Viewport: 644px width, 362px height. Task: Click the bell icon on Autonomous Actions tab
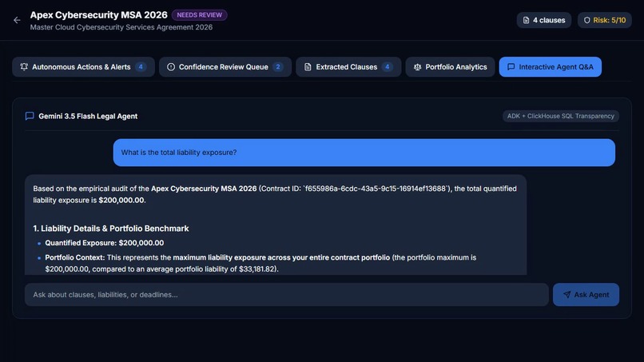coord(24,66)
